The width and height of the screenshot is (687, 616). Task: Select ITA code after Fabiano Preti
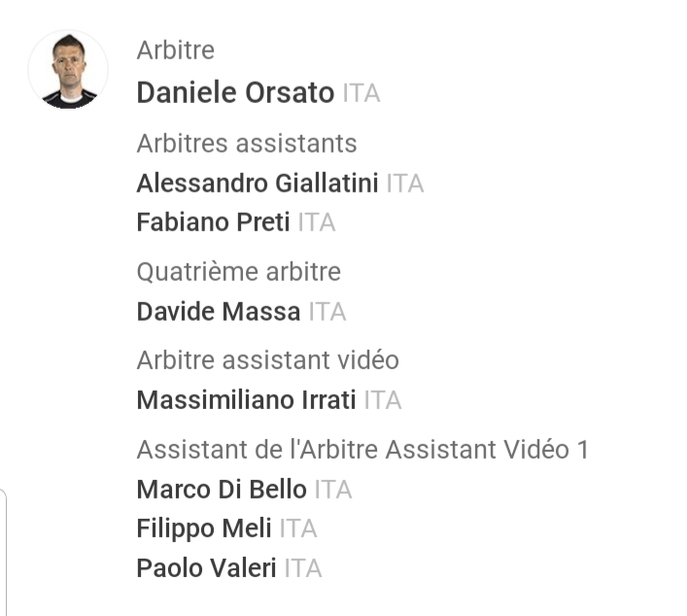tap(316, 223)
